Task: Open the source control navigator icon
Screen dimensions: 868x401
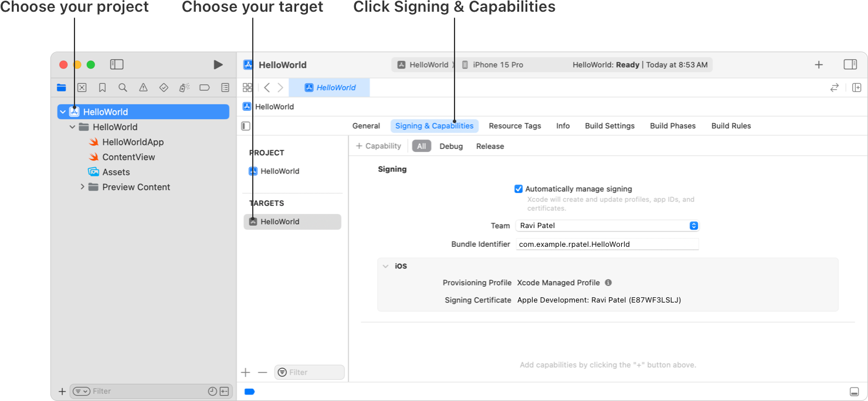Action: (x=82, y=87)
